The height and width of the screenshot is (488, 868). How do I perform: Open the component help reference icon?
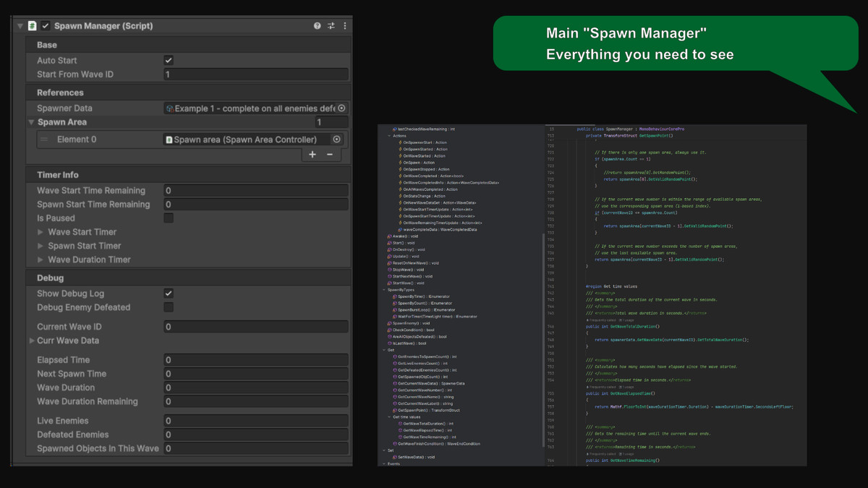pyautogui.click(x=317, y=26)
